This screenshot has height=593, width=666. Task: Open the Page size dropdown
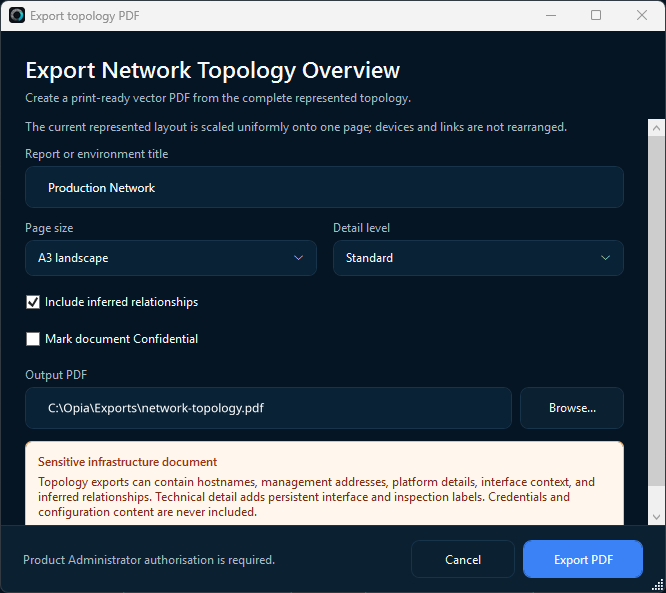[x=171, y=258]
